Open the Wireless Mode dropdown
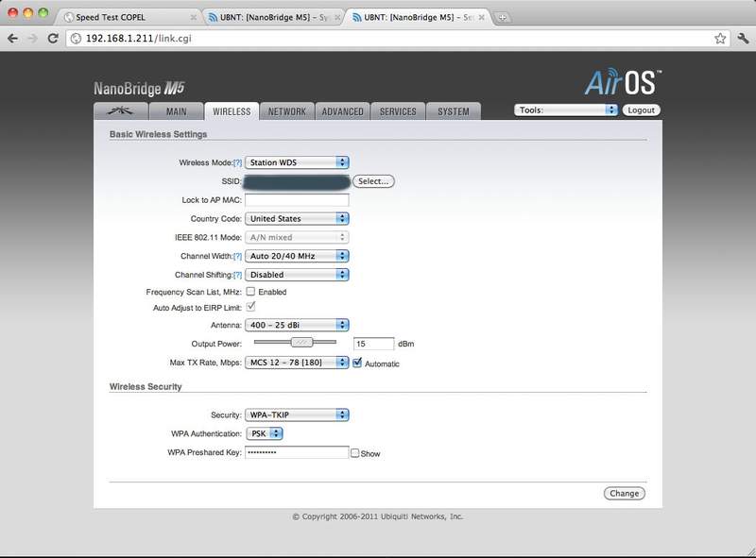This screenshot has height=558, width=756. (x=297, y=163)
